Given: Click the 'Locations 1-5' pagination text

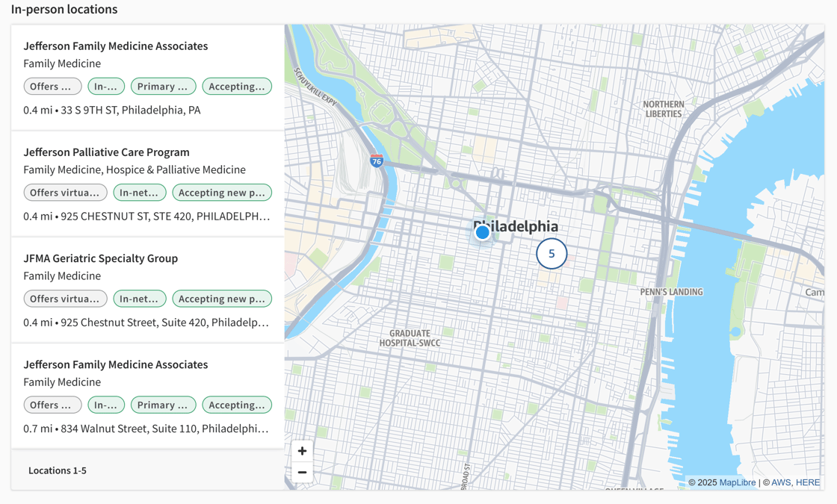Looking at the screenshot, I should click(x=57, y=470).
